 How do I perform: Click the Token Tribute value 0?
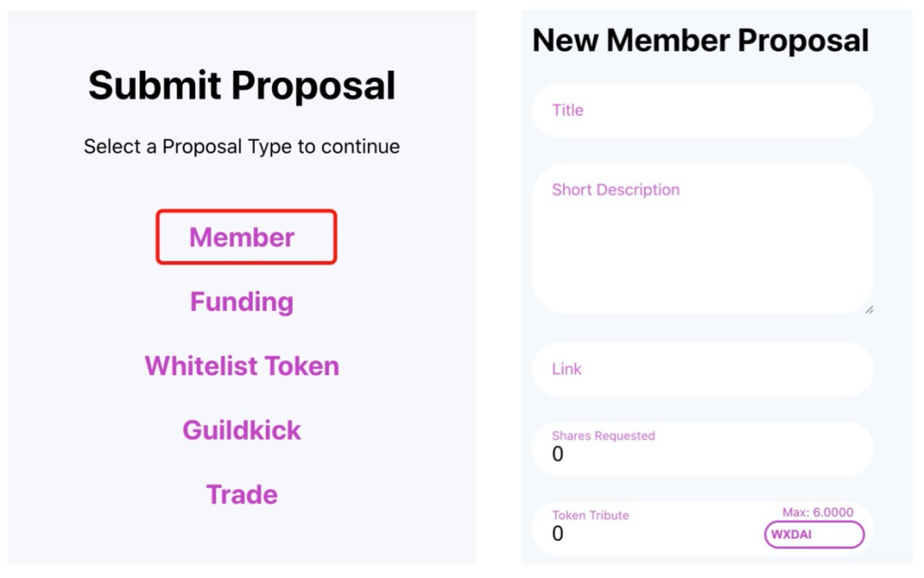pyautogui.click(x=559, y=534)
